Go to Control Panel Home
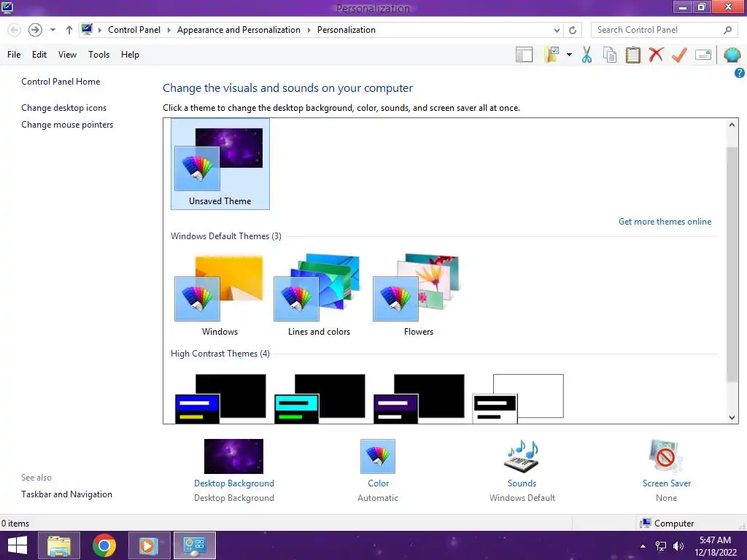747x560 pixels. point(61,82)
